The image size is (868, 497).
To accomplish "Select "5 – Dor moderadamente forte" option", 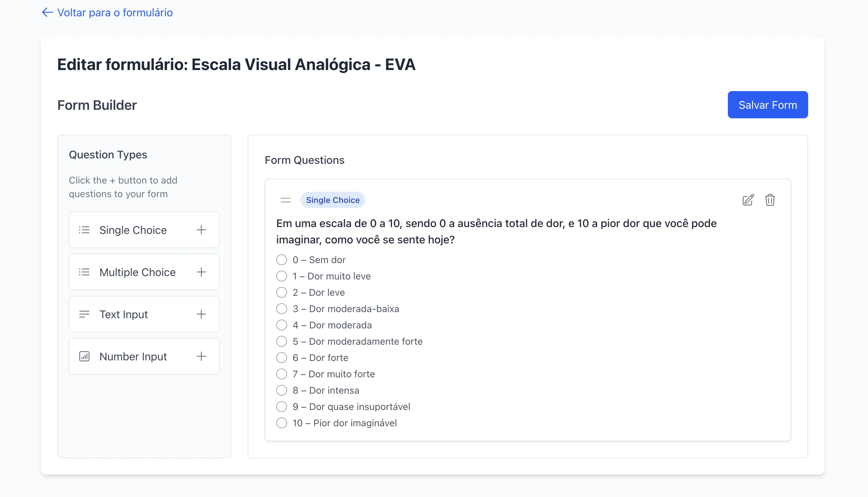I will tap(282, 341).
